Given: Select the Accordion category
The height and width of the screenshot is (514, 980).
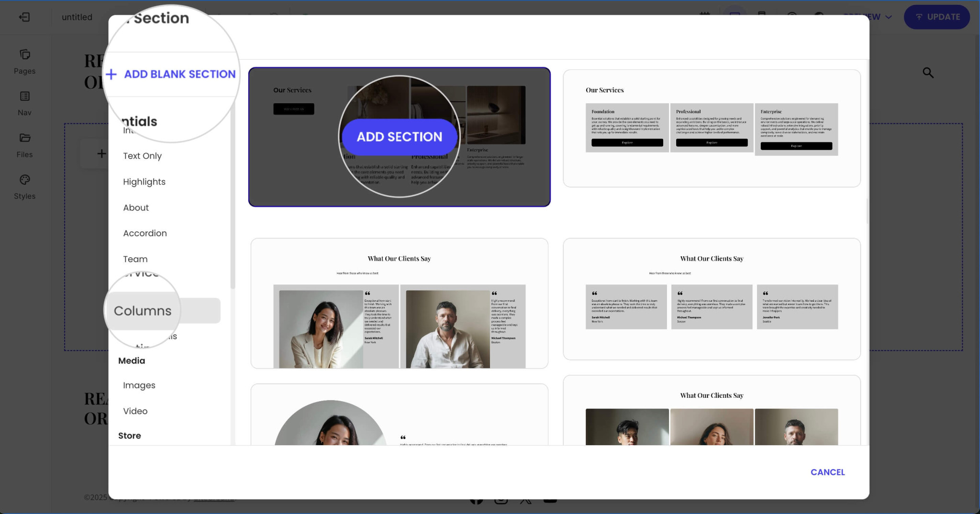Looking at the screenshot, I should (x=145, y=233).
